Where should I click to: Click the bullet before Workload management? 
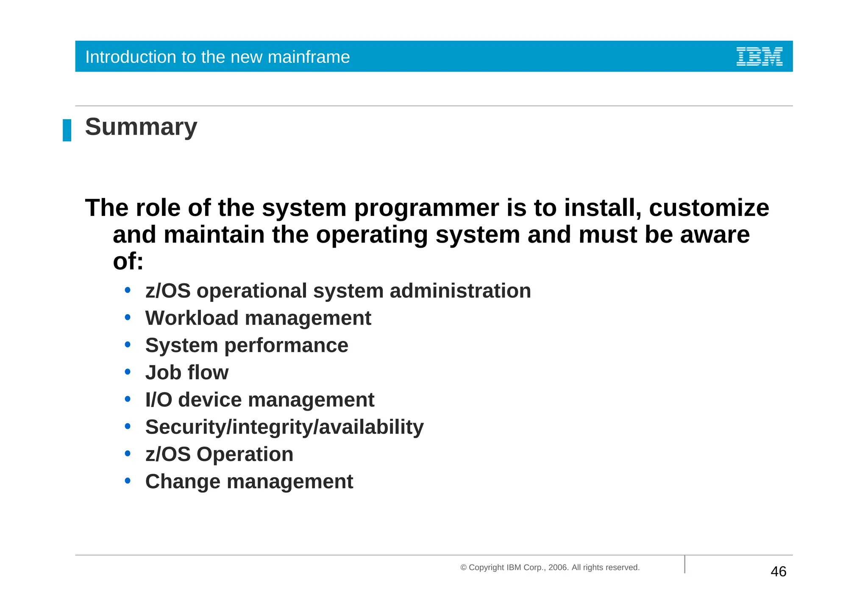[128, 318]
